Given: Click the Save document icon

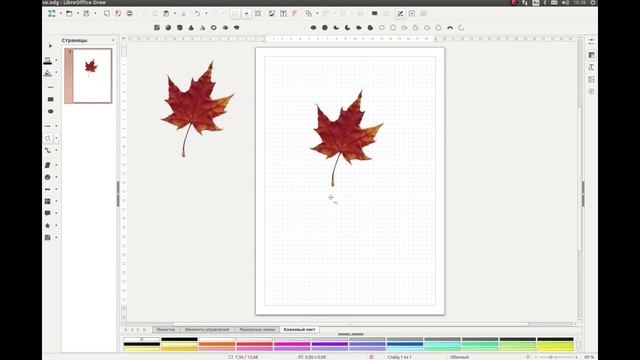Looking at the screenshot, I should tap(87, 13).
